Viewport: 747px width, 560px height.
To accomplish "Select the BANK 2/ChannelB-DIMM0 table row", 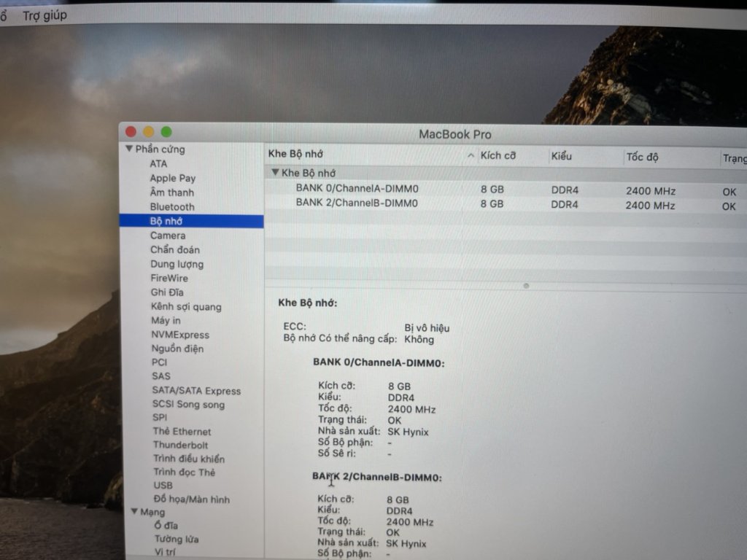I will click(506, 204).
